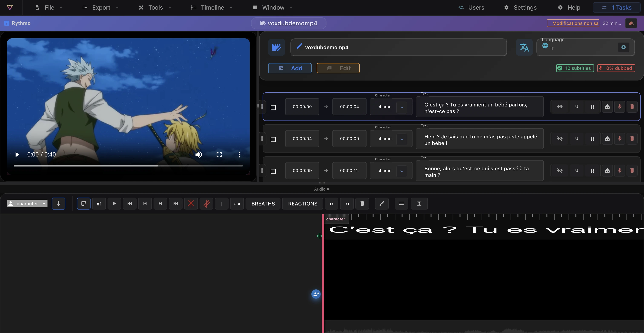Open character dropdown for the 00:00:00 subtitle
Viewport: 644px width, 333px height.
[402, 107]
